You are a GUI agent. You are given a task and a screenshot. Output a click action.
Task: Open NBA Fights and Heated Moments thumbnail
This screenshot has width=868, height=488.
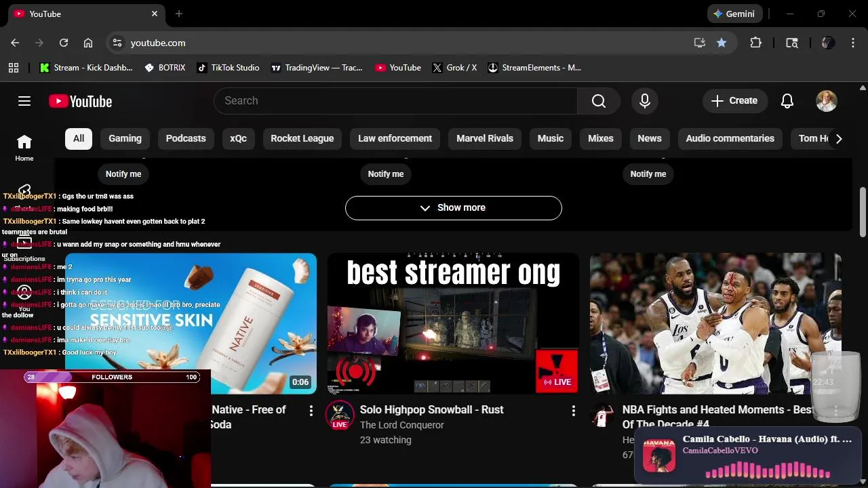click(x=715, y=323)
